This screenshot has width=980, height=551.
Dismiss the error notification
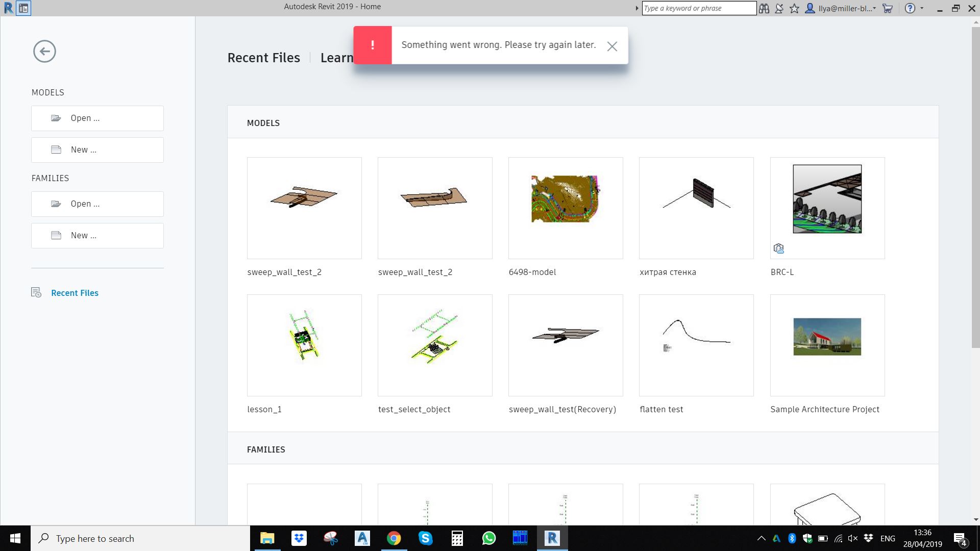click(x=612, y=46)
